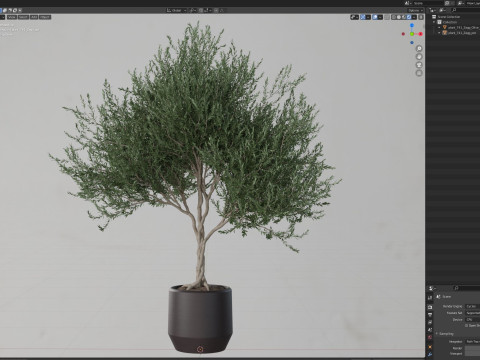Collapse the Collection tree item
Image resolution: width=480 pixels, height=360 pixels.
click(x=434, y=22)
